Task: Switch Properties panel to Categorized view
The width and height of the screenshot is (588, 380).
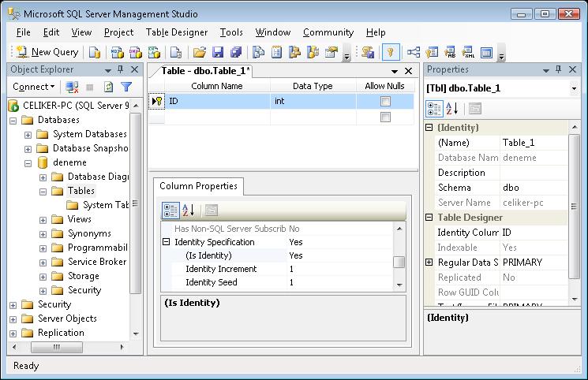Action: coord(435,109)
